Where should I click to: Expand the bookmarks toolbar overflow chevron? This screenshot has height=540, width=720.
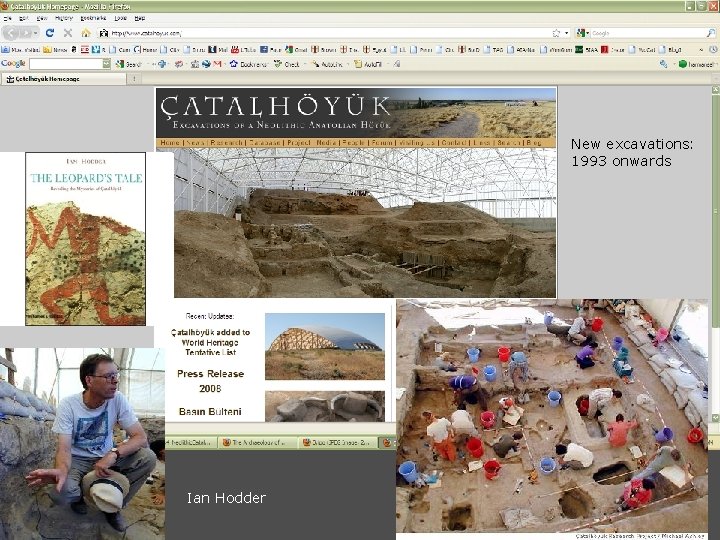[701, 49]
